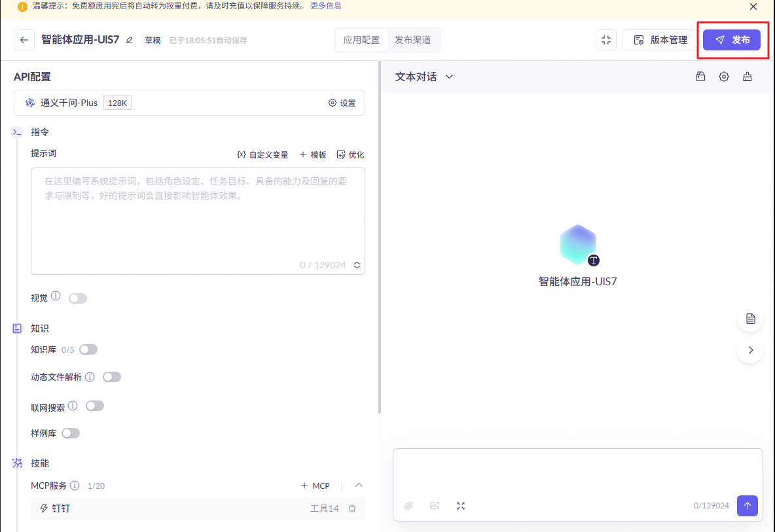Show info for 联网搜索

[73, 406]
